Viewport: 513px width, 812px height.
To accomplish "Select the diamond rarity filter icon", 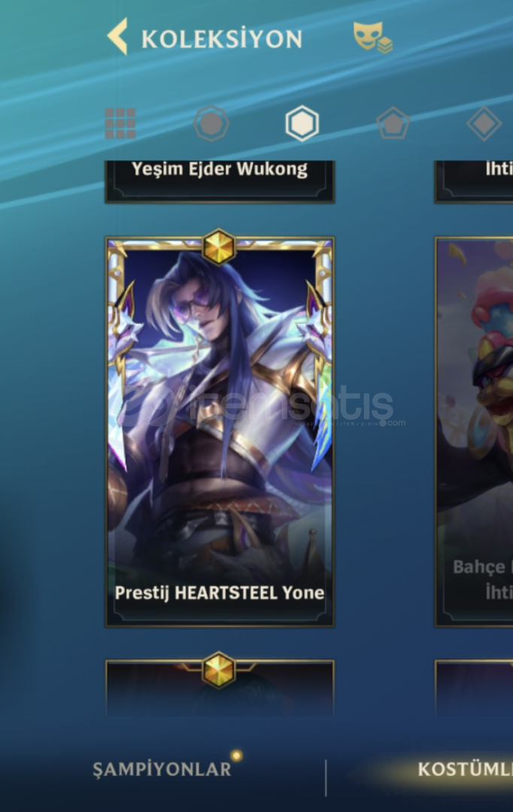I will tap(484, 123).
